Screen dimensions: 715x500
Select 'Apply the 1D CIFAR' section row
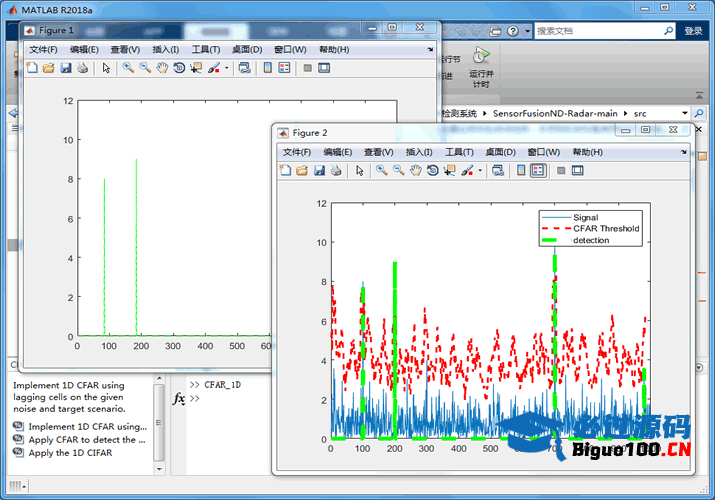tap(63, 453)
